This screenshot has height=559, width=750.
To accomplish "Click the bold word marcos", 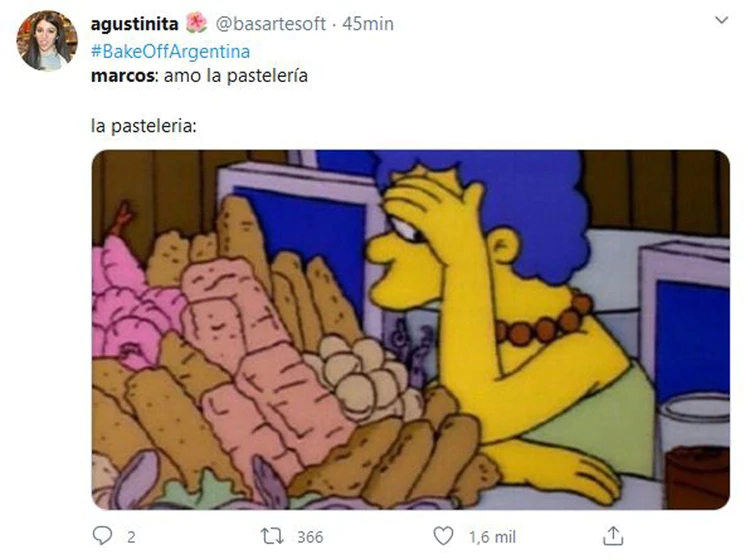I will [x=123, y=76].
